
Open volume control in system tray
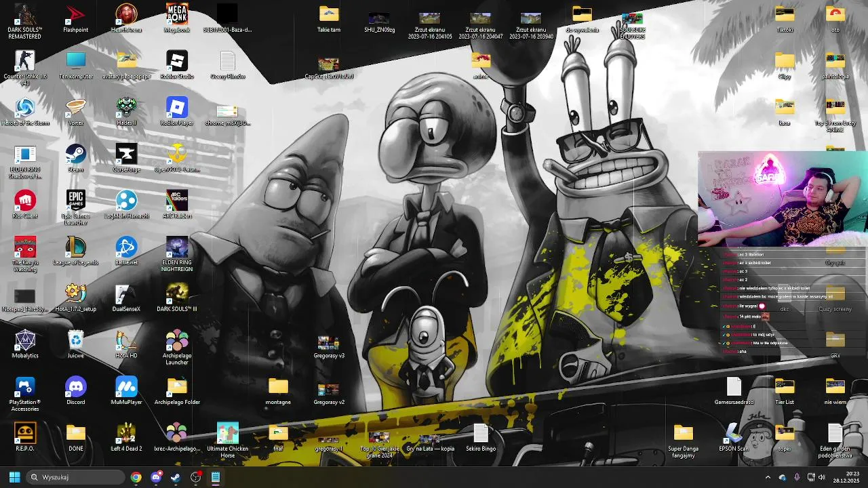pos(822,477)
